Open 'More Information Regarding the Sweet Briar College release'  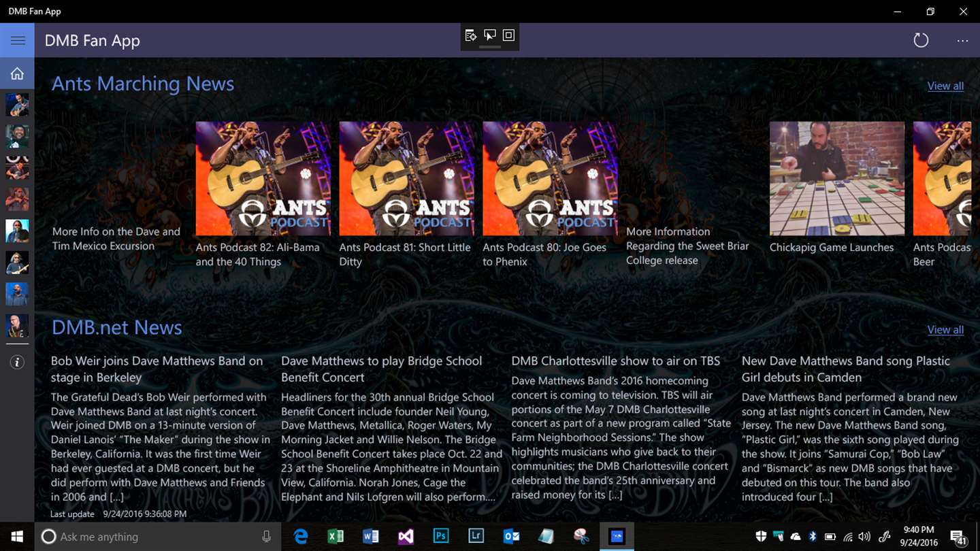click(x=687, y=246)
